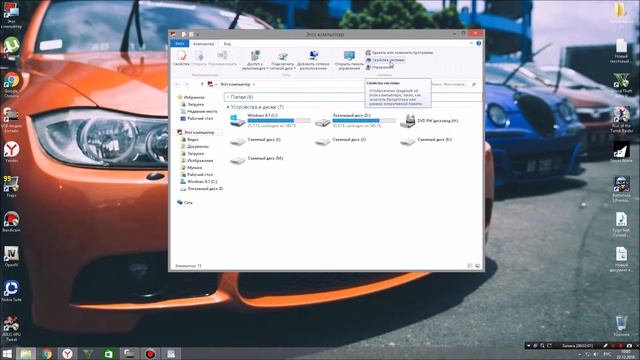Click File Explorer taskbar button
The height and width of the screenshot is (360, 640).
click(26, 353)
